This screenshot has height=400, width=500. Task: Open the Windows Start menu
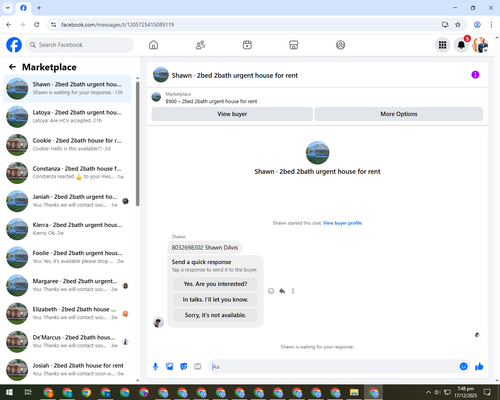point(9,392)
